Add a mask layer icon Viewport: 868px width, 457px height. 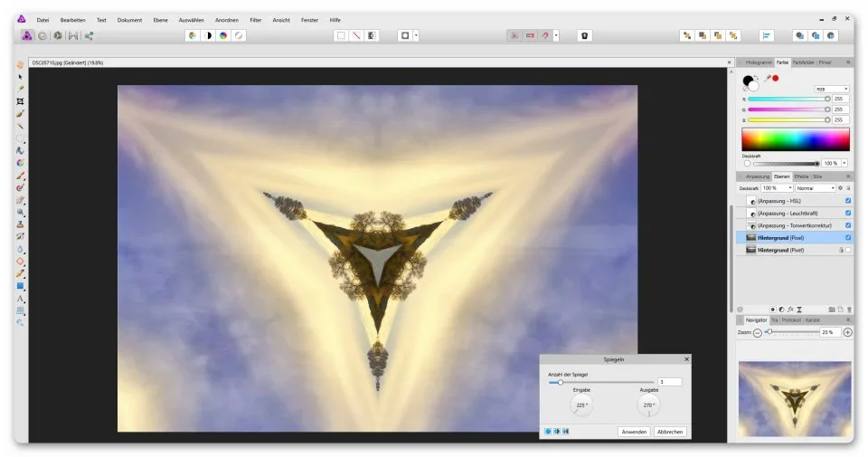point(773,309)
